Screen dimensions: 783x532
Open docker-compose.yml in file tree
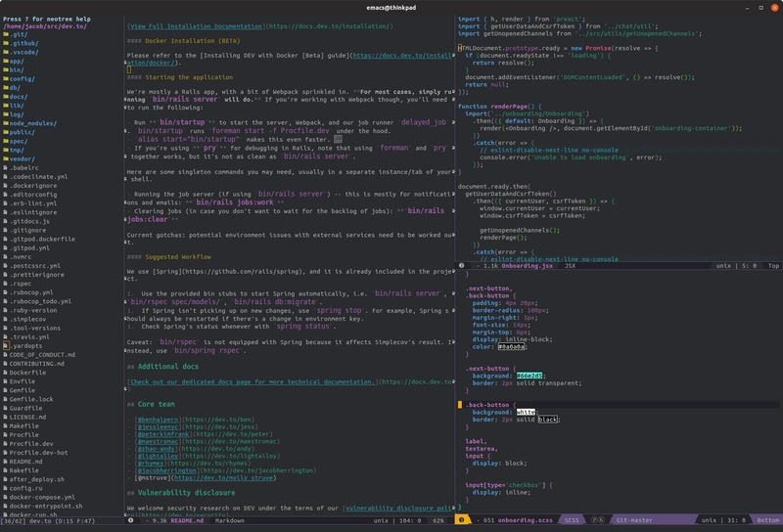[42, 497]
